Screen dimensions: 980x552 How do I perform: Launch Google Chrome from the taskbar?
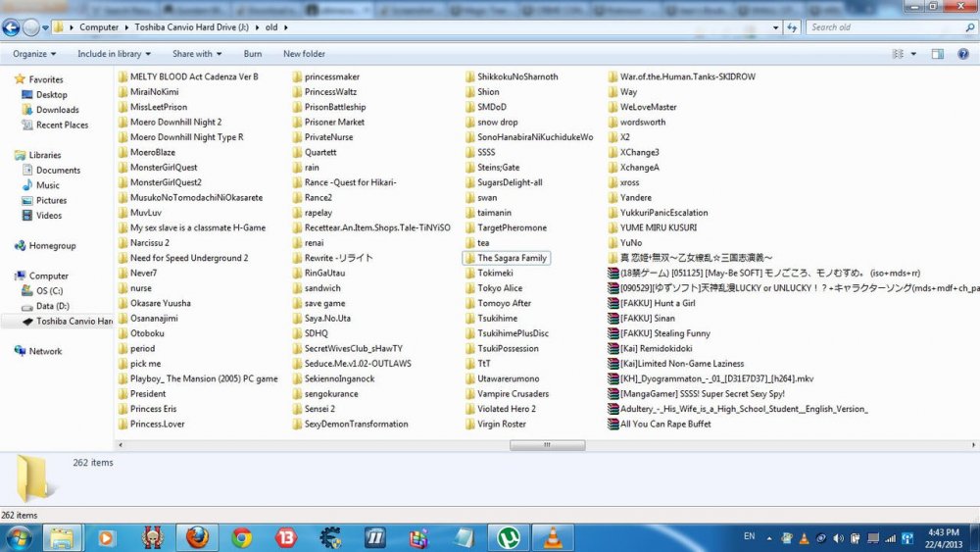241,537
